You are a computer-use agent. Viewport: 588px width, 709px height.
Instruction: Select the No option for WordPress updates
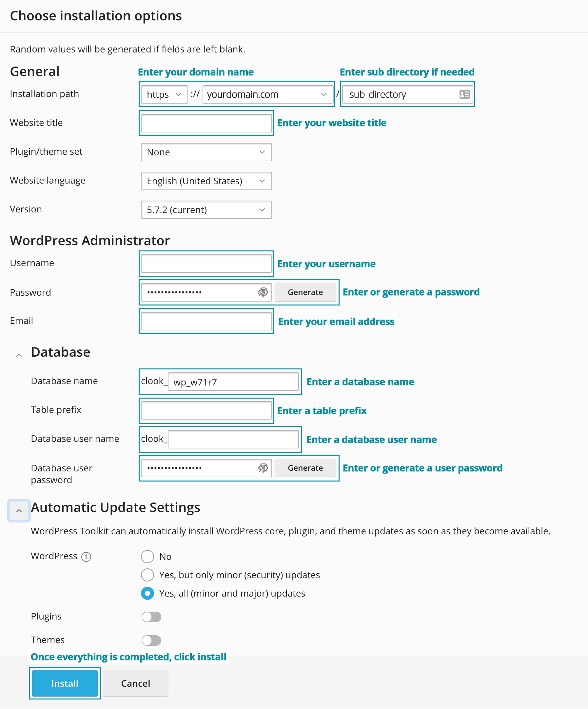click(147, 556)
